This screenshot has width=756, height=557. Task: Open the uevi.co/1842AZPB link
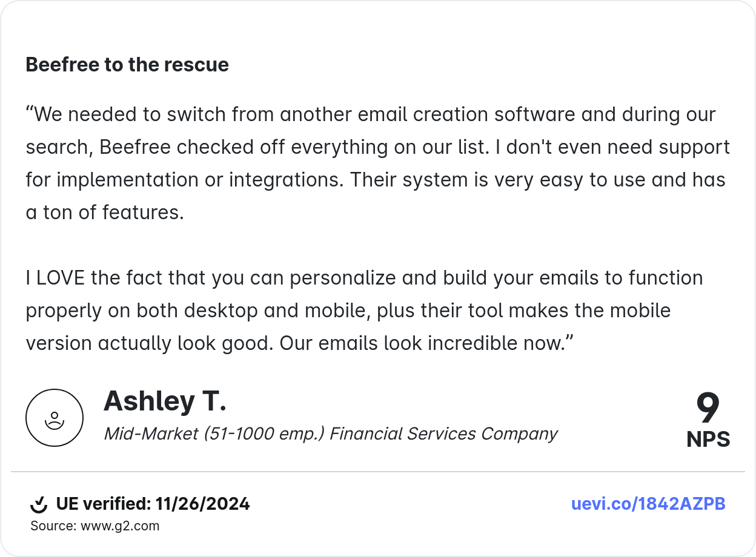tap(648, 504)
